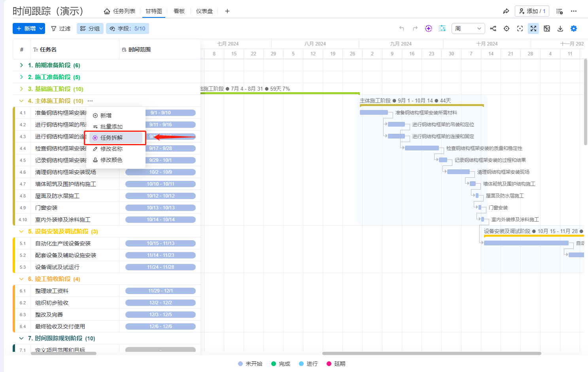Viewport: 588px width, 372px height.
Task: Open the top-right more options ellipsis
Action: click(574, 11)
